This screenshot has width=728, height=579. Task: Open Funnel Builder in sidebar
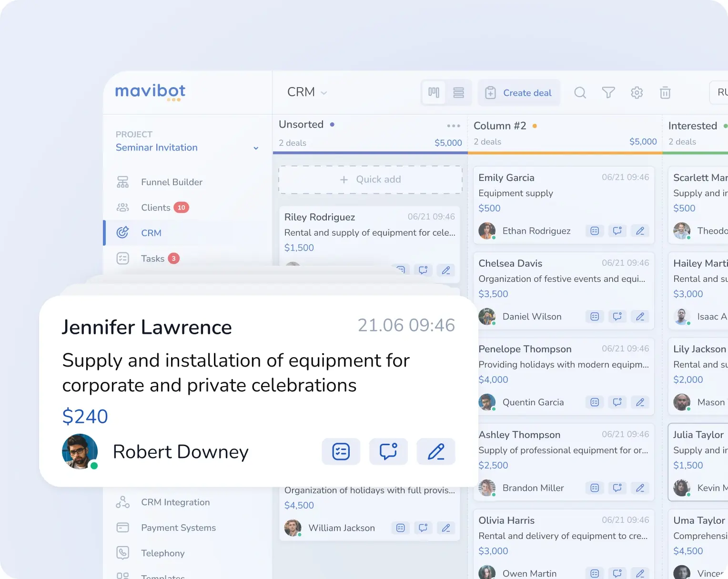pyautogui.click(x=172, y=182)
